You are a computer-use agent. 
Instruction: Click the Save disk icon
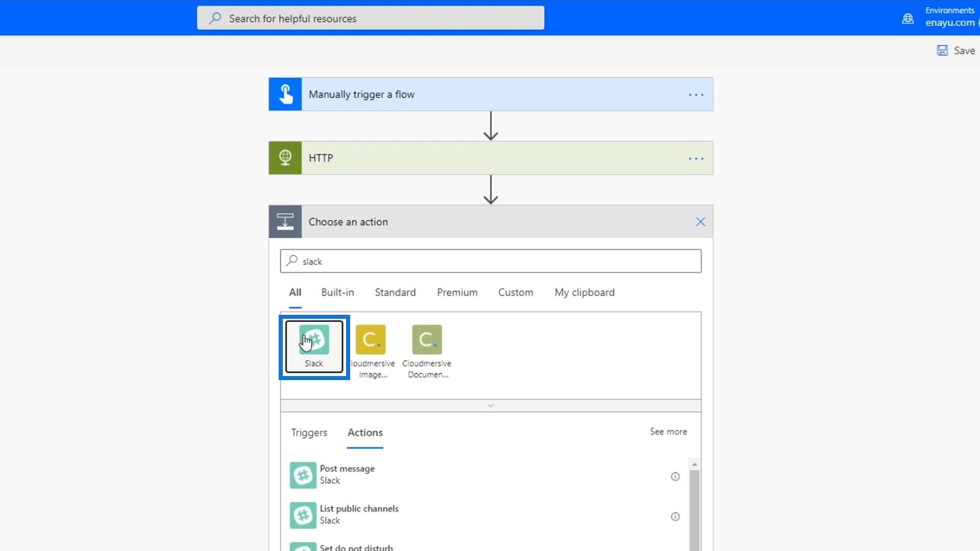coord(942,51)
